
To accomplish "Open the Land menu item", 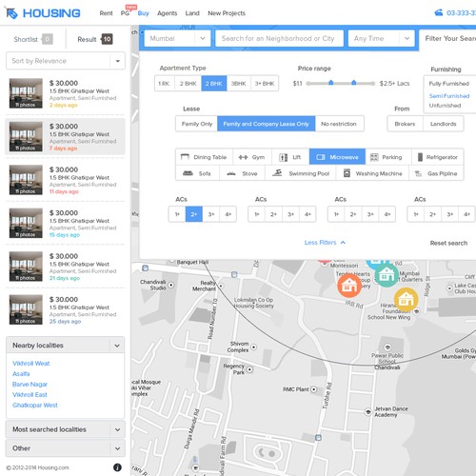I will 192,13.
